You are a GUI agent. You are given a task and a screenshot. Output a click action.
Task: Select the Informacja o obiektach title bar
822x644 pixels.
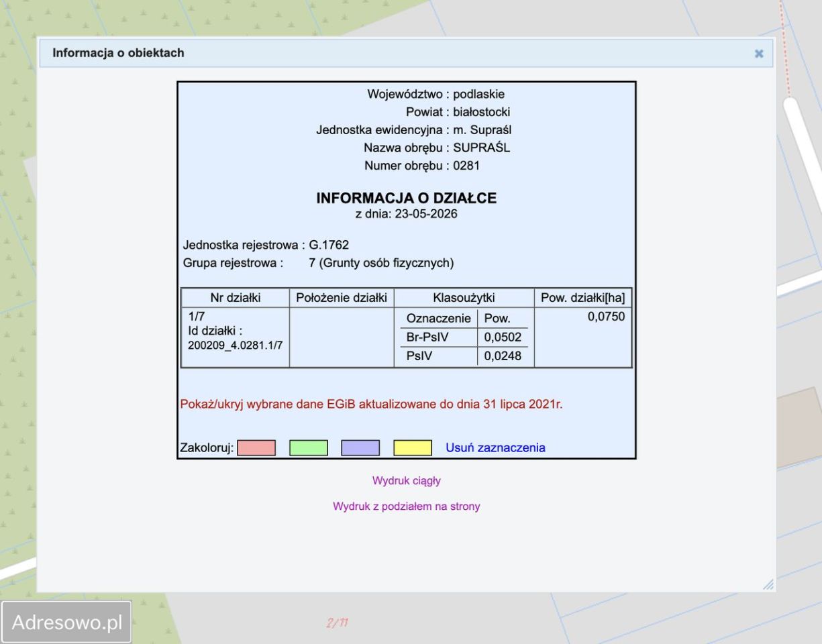[406, 53]
